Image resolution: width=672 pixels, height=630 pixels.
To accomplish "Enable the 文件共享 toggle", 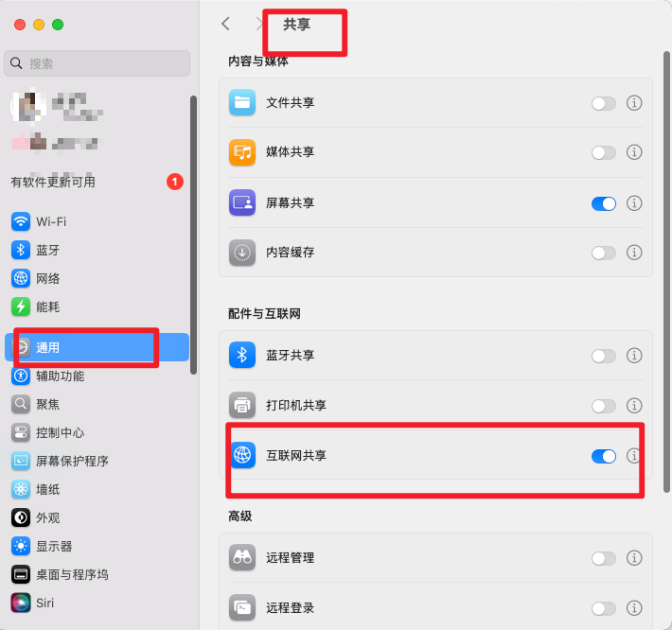I will click(604, 103).
